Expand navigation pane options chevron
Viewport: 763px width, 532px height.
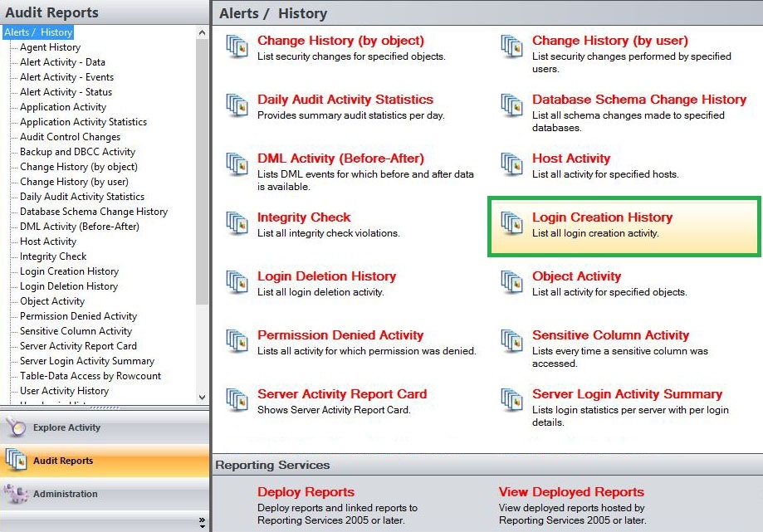pyautogui.click(x=202, y=523)
